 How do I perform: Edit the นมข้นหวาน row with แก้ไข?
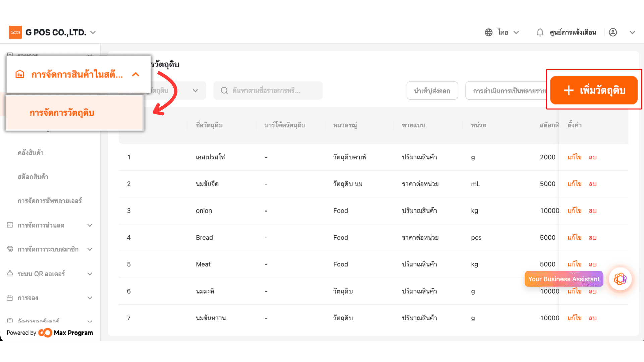point(574,318)
